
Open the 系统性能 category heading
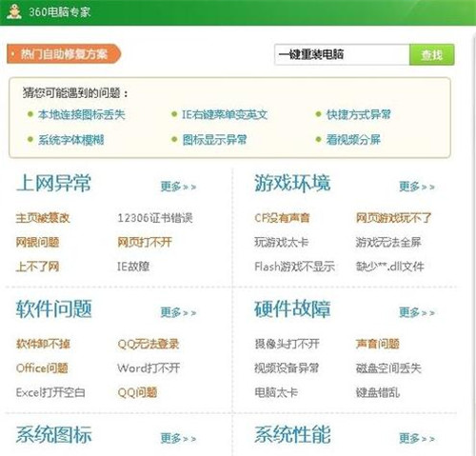(x=292, y=434)
